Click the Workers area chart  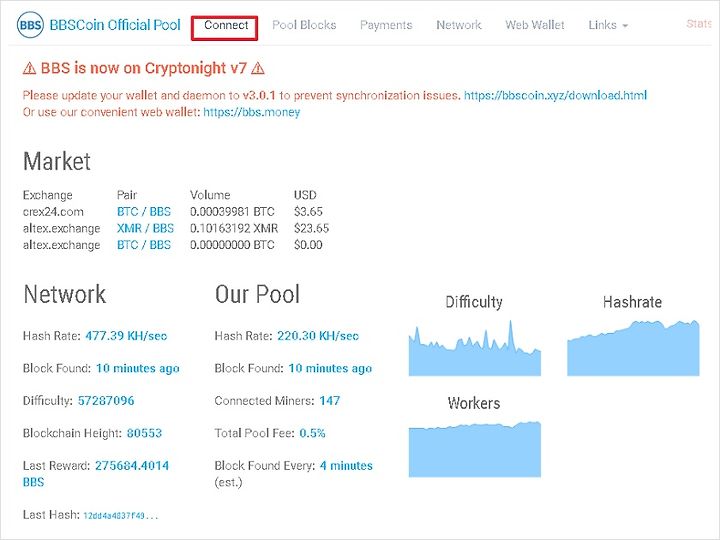point(474,449)
